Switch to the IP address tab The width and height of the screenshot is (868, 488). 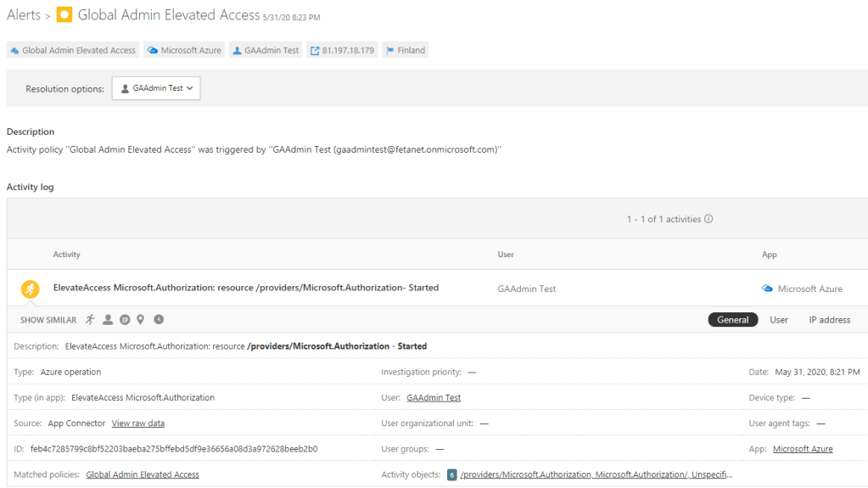point(829,320)
